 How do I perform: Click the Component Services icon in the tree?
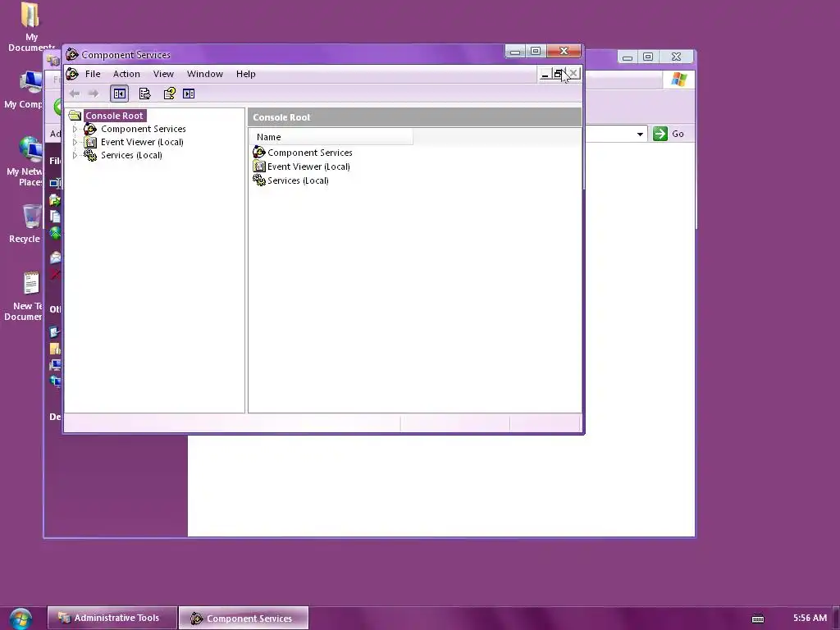coord(90,129)
